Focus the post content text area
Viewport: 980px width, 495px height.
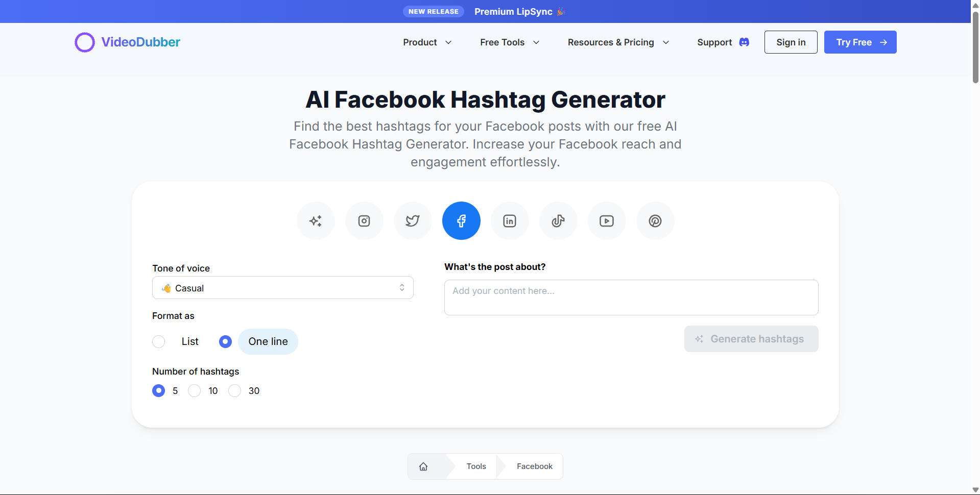tap(631, 298)
